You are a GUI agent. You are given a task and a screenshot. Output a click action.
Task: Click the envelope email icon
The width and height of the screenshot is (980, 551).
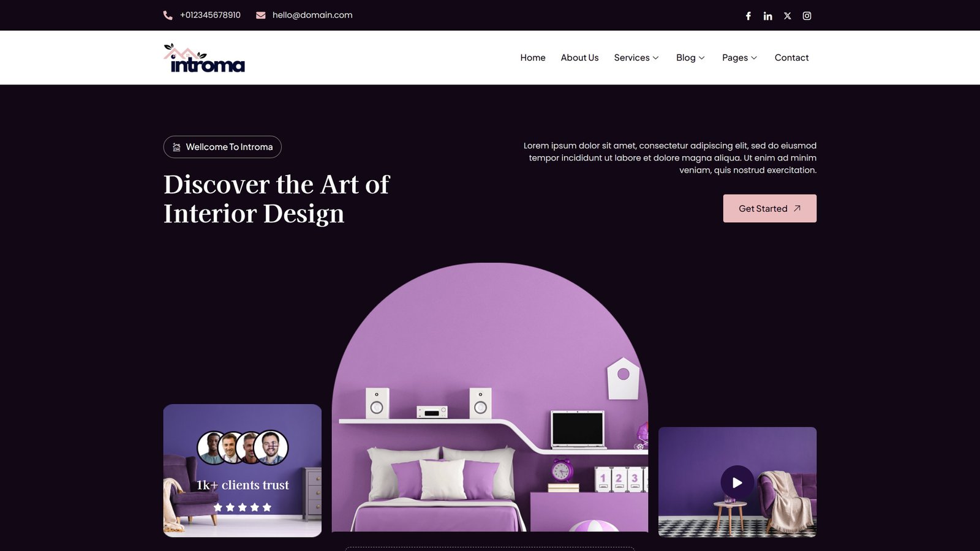click(x=260, y=15)
